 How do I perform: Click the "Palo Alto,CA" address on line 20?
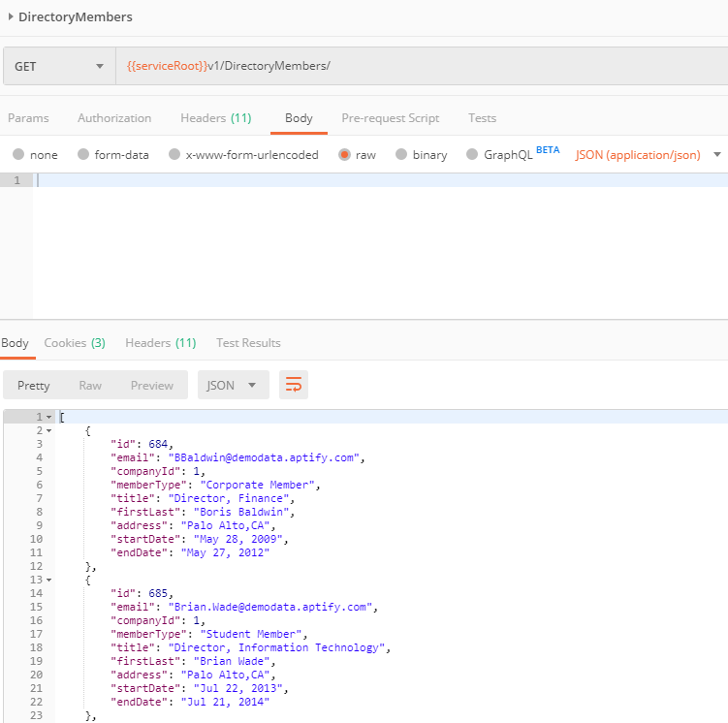[225, 675]
